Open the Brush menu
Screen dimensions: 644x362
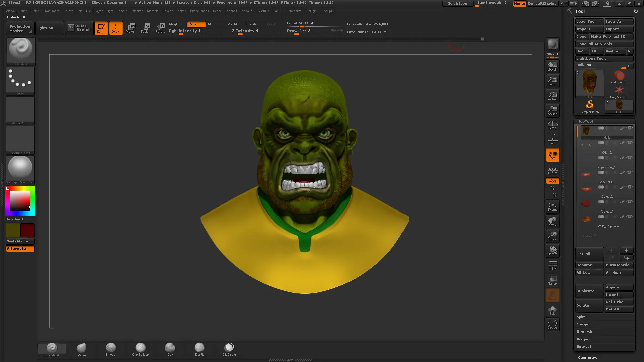[x=23, y=11]
